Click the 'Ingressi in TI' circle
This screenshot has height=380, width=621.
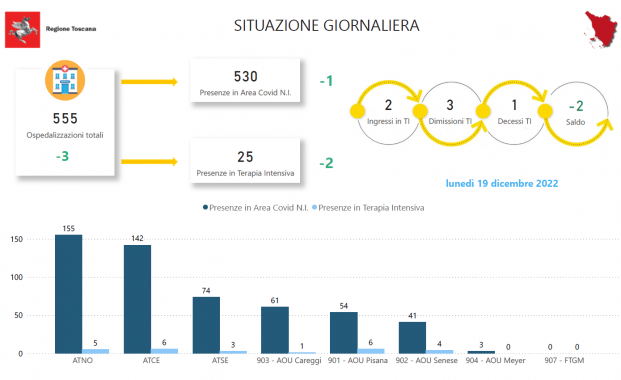click(389, 113)
